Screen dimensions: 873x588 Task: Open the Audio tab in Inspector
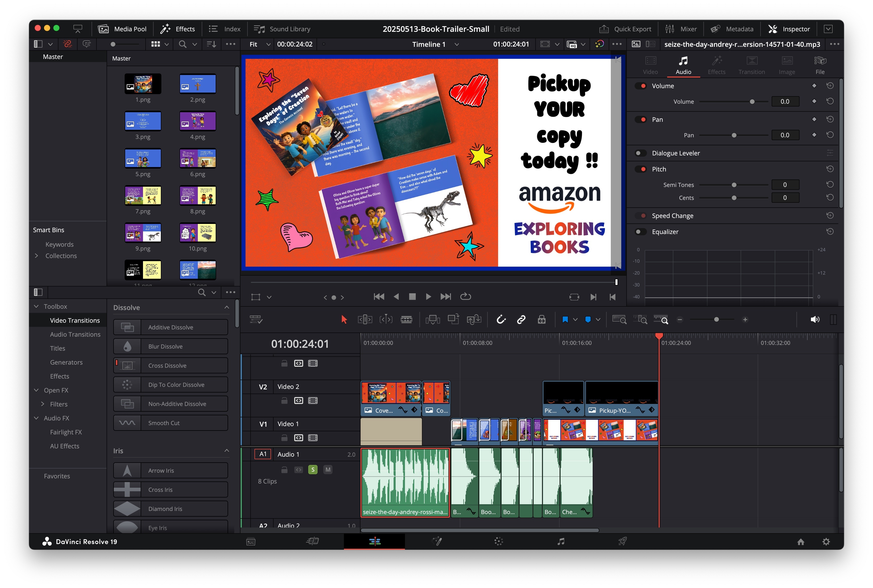click(x=683, y=65)
